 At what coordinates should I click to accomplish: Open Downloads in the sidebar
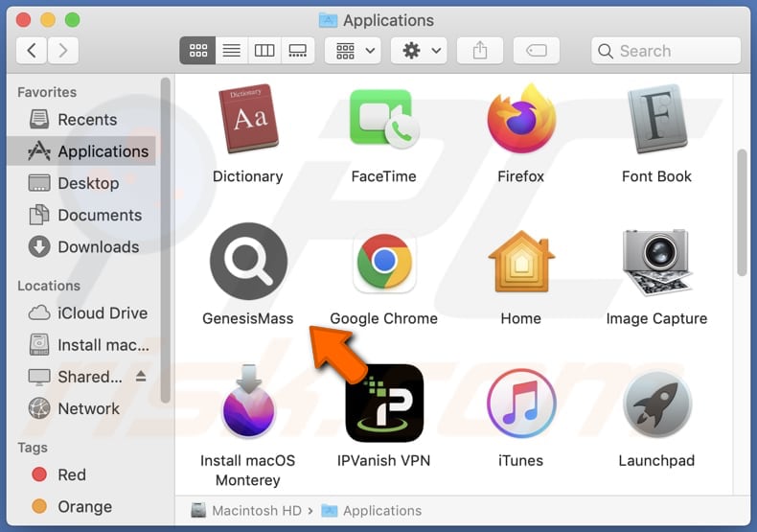(x=81, y=246)
